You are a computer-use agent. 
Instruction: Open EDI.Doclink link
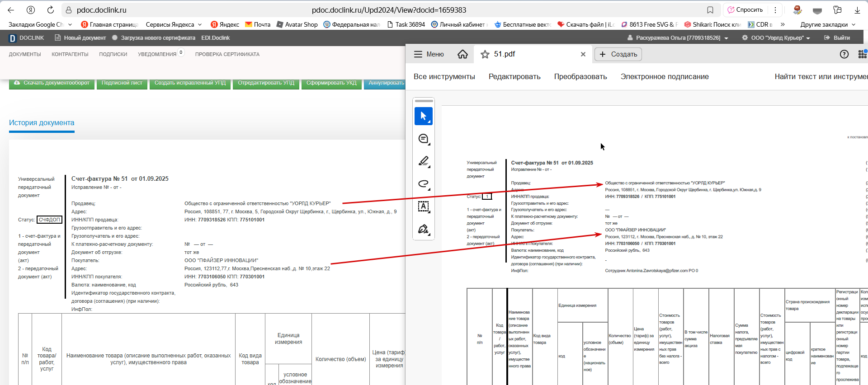coord(215,38)
